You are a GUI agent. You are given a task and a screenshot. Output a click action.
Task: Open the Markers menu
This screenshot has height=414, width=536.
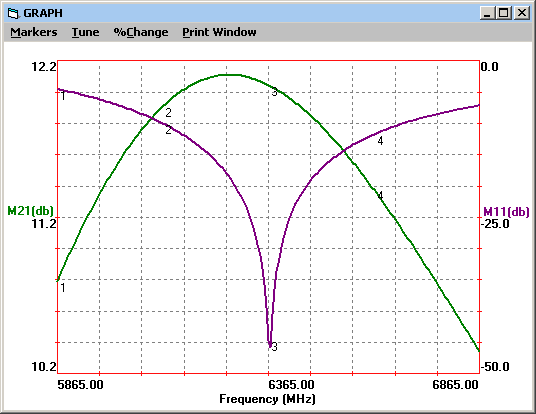[34, 32]
